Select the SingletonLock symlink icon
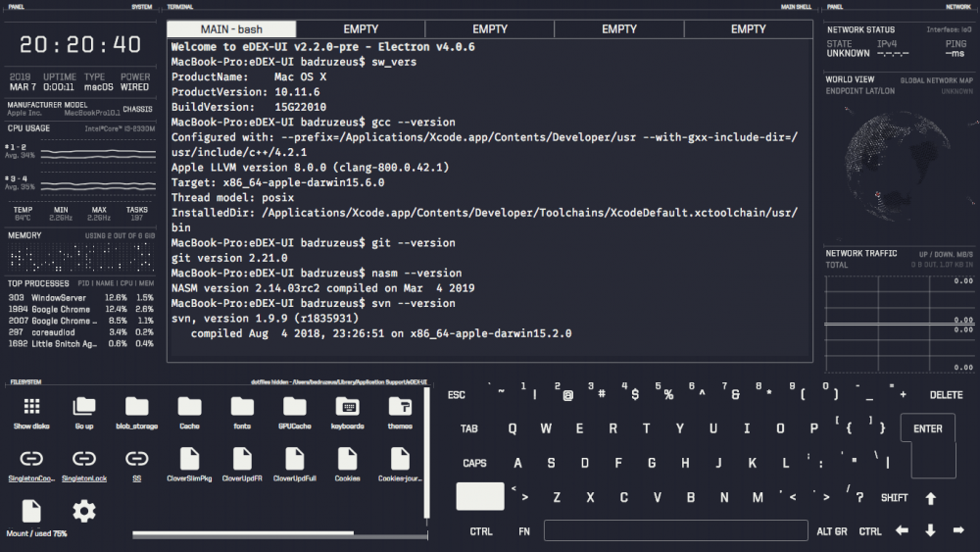 tap(83, 459)
